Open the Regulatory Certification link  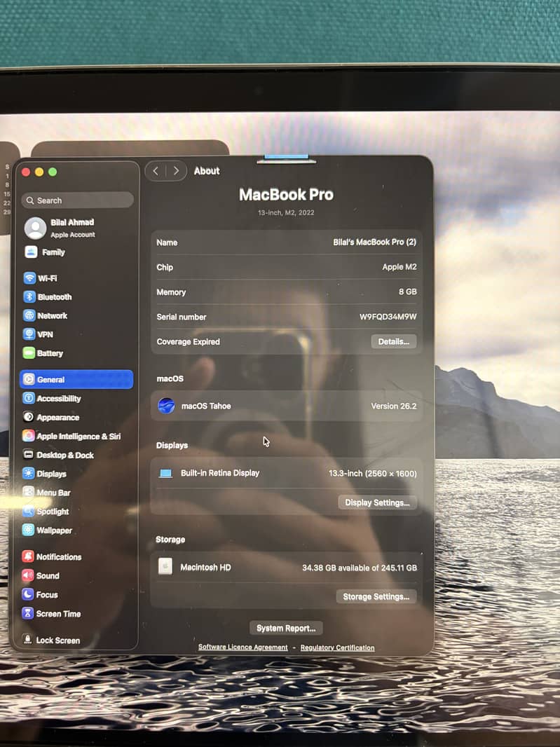click(337, 647)
